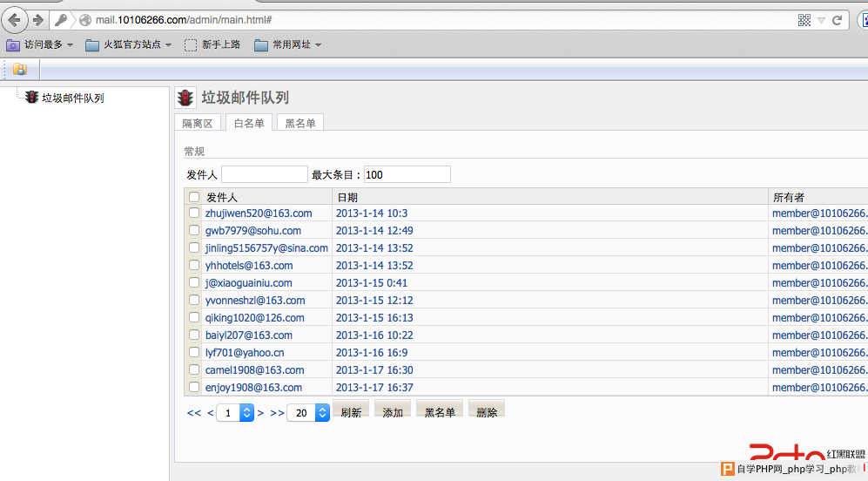Screen dimensions: 868x481
Task: Jump to last page with >> link
Action: click(278, 413)
